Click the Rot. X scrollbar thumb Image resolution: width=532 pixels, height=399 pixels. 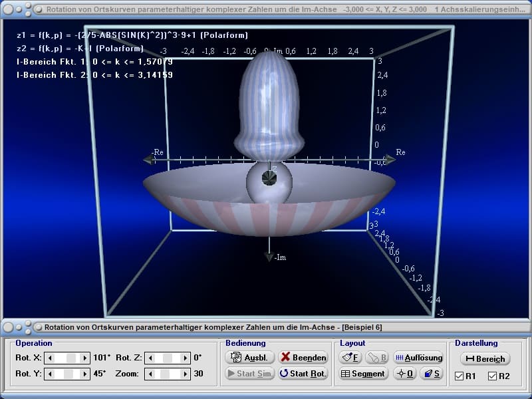click(x=71, y=358)
